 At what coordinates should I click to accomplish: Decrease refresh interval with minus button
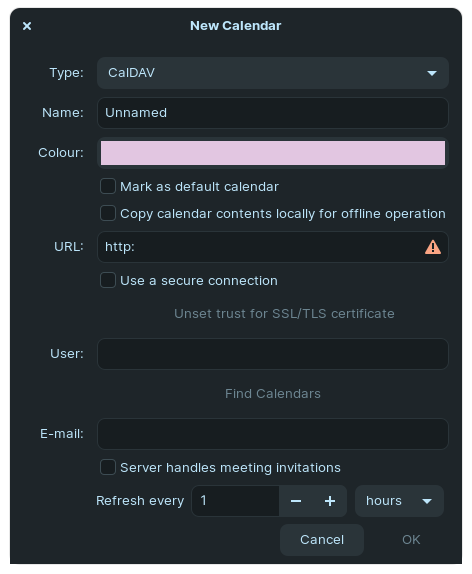tap(296, 501)
